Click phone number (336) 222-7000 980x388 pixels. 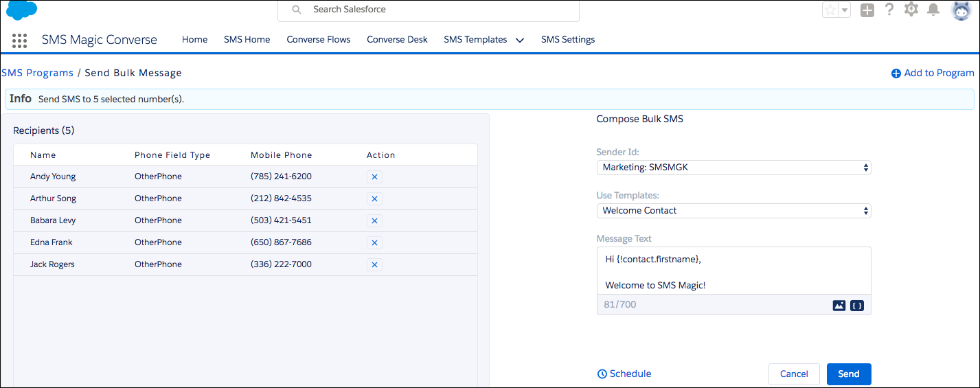click(x=281, y=264)
